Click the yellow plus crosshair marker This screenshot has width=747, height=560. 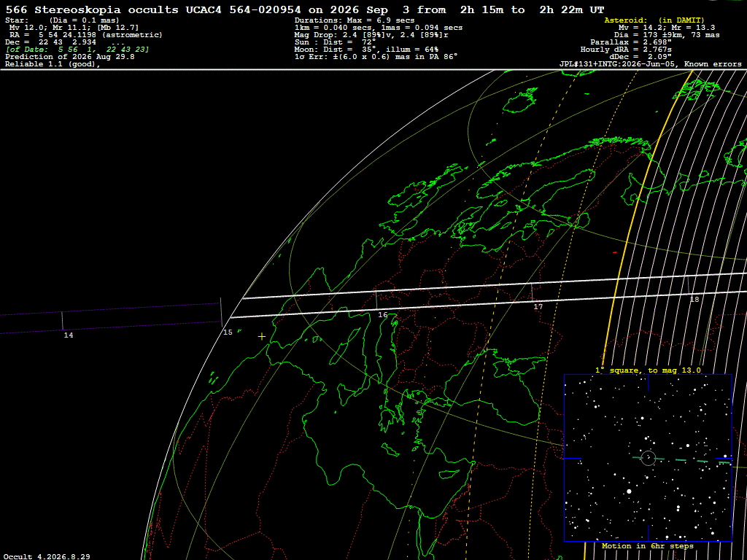click(x=262, y=337)
